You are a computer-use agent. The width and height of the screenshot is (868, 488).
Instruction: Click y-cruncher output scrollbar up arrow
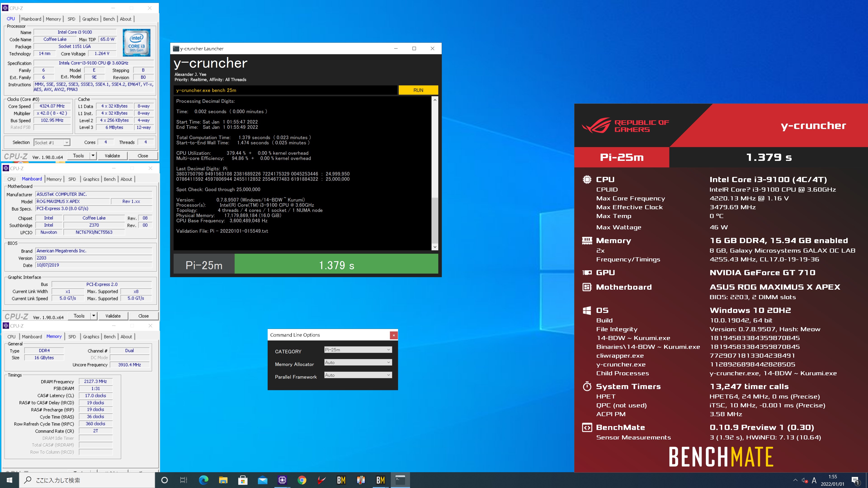(x=435, y=100)
